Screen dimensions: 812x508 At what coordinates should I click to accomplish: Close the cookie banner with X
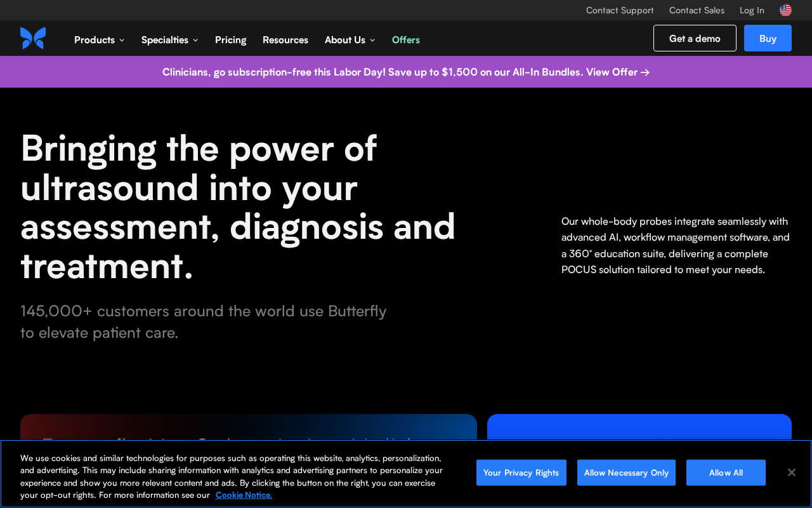(x=791, y=472)
